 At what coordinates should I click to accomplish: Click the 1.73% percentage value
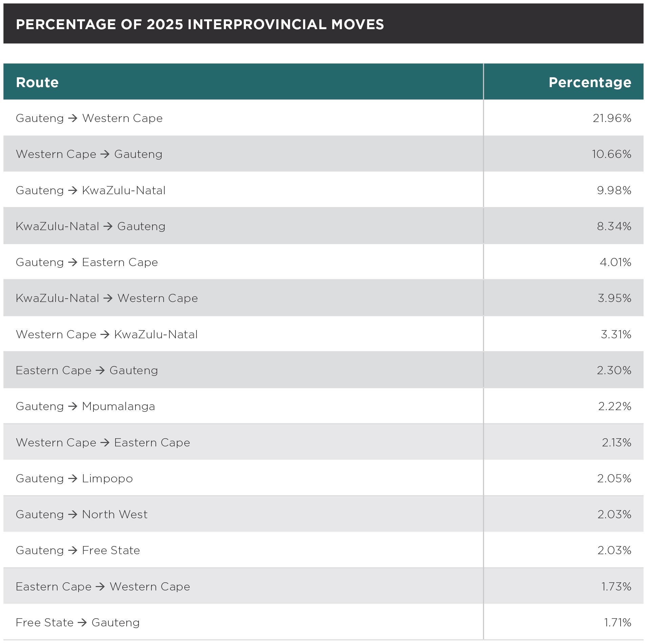point(616,586)
